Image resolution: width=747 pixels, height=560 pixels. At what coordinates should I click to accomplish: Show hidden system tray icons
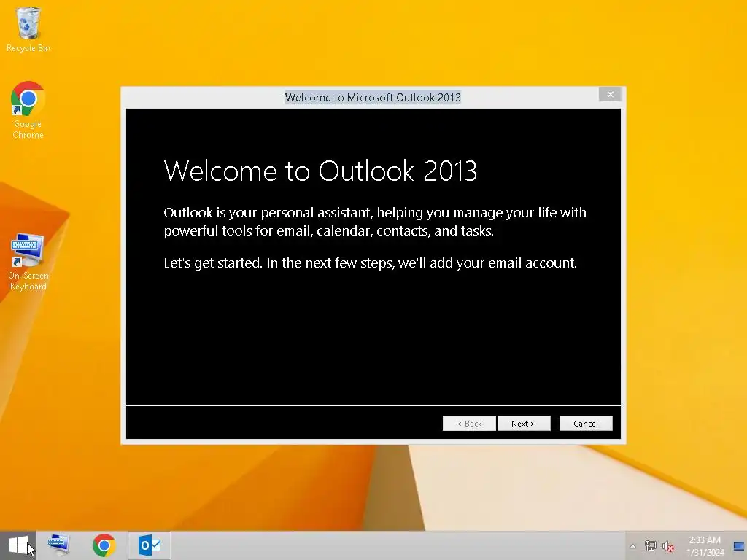pos(632,546)
